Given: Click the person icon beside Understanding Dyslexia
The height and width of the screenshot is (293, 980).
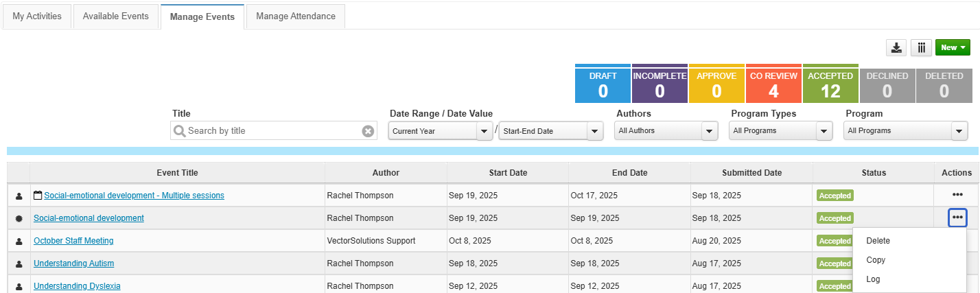Looking at the screenshot, I should [x=19, y=286].
